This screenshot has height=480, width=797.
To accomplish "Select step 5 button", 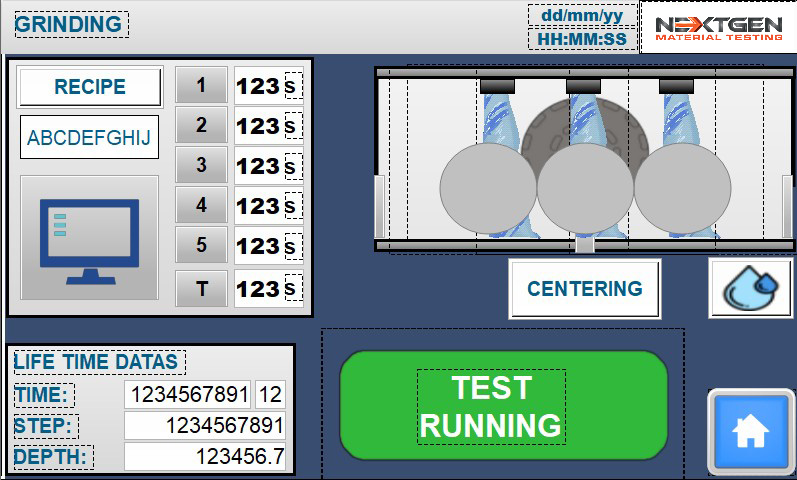I will click(x=201, y=245).
